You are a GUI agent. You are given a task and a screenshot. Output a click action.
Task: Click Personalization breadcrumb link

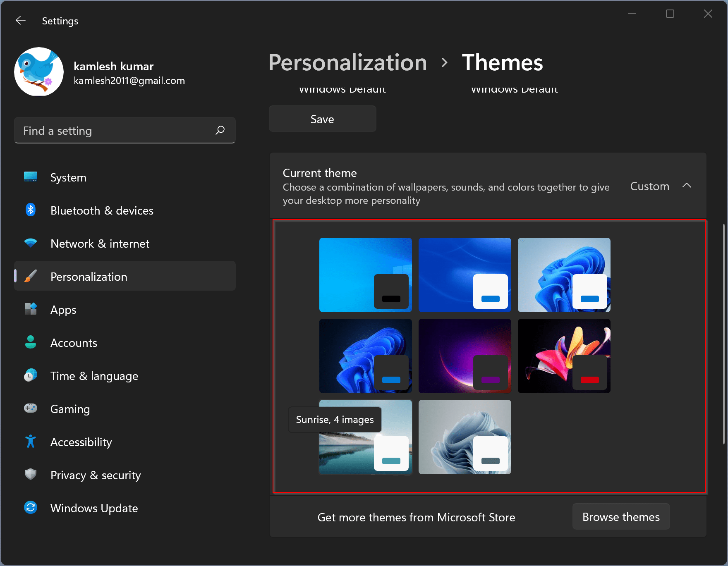click(x=347, y=62)
